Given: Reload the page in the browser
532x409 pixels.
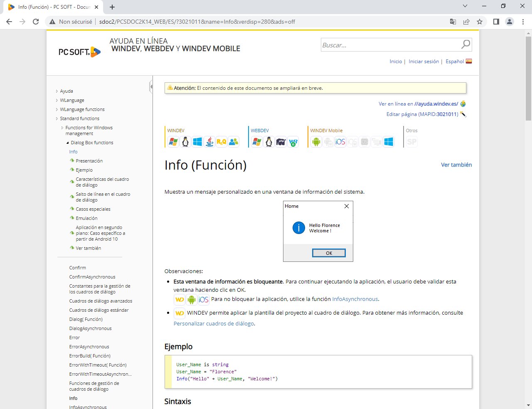Looking at the screenshot, I should point(36,22).
